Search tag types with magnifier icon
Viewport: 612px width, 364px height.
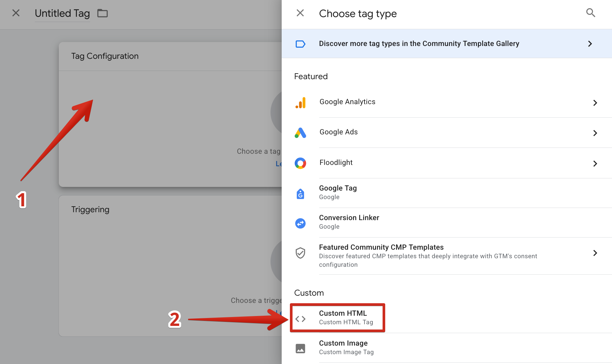point(591,13)
